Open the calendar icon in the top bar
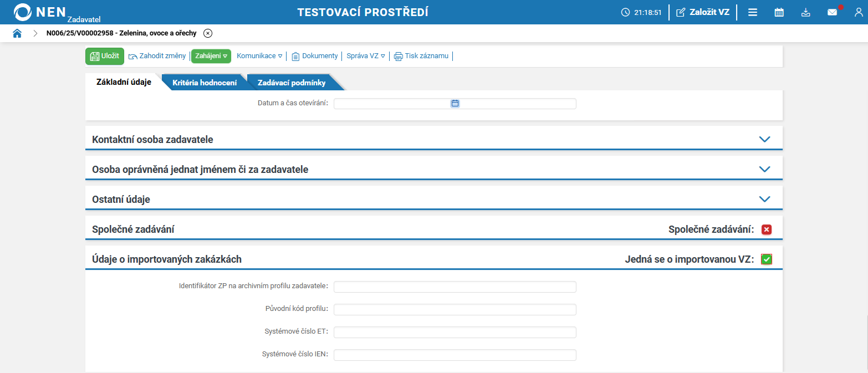Screen dimensions: 868x373 [x=779, y=12]
